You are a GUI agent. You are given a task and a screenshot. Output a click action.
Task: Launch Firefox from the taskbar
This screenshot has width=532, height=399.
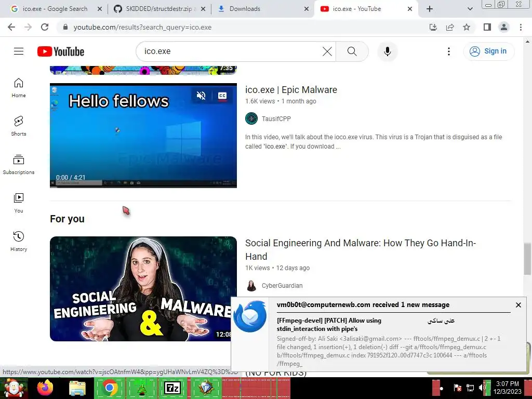tap(45, 388)
